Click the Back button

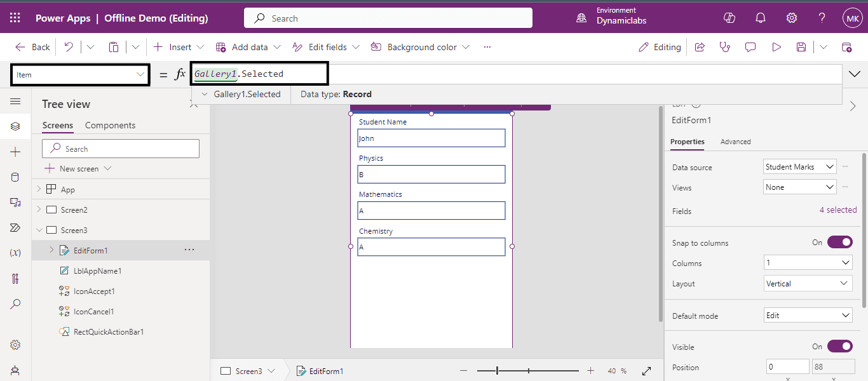point(33,47)
